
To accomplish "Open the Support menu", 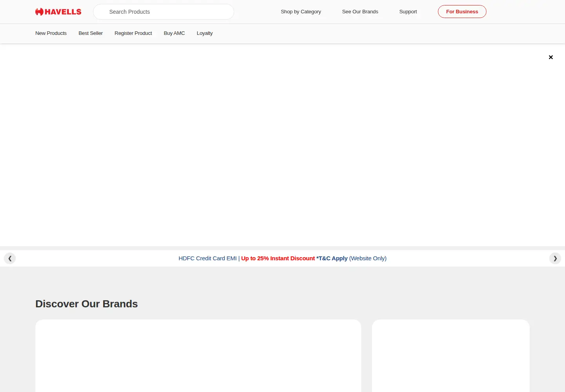I will click(408, 12).
